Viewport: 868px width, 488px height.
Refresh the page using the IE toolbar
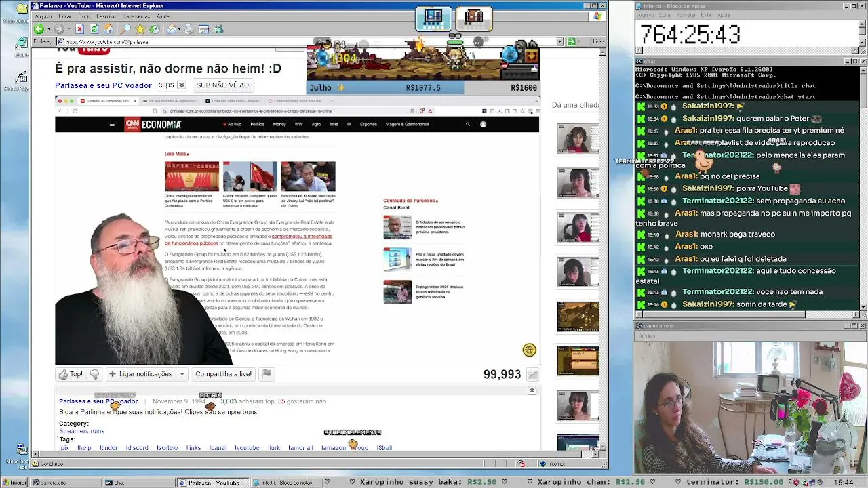pyautogui.click(x=94, y=29)
